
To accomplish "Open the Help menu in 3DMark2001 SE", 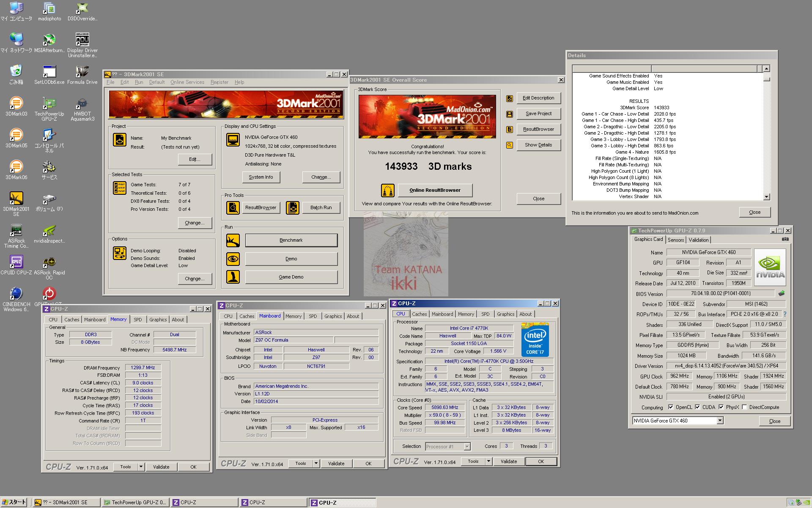I will (239, 82).
